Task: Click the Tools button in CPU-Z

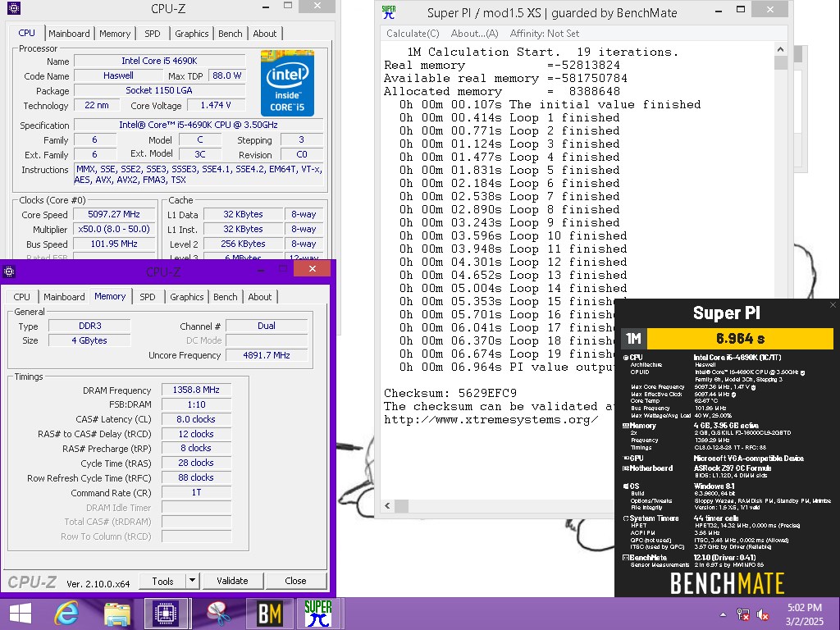Action: (162, 582)
